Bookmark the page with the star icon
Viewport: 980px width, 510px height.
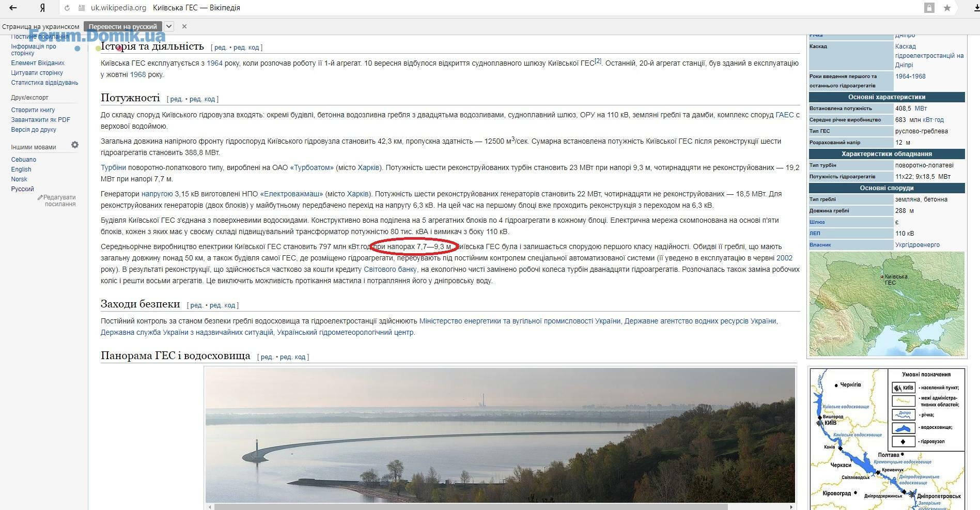coord(947,8)
